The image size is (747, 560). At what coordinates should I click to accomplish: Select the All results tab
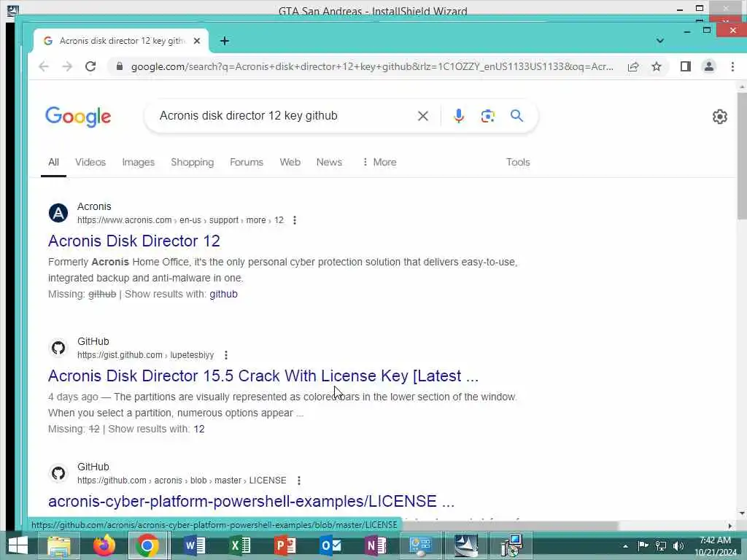(53, 162)
